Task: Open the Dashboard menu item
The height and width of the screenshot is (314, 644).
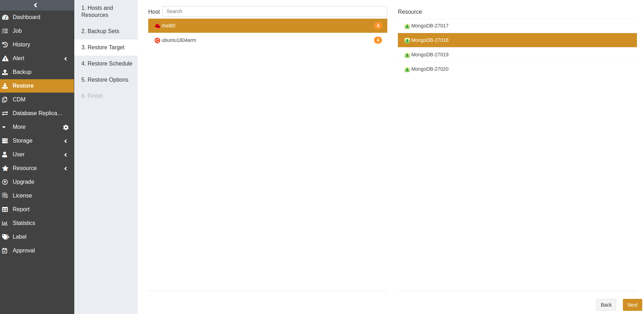Action: [37, 17]
